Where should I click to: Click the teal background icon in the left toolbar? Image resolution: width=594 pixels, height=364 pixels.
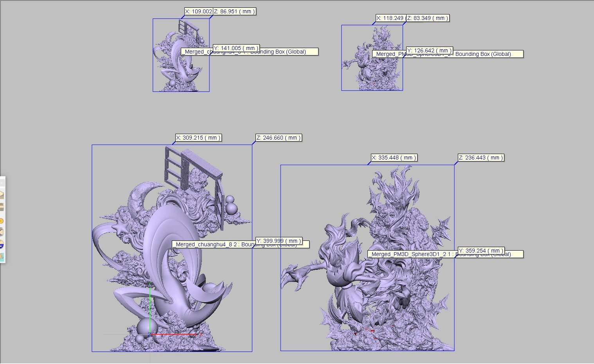2,257
